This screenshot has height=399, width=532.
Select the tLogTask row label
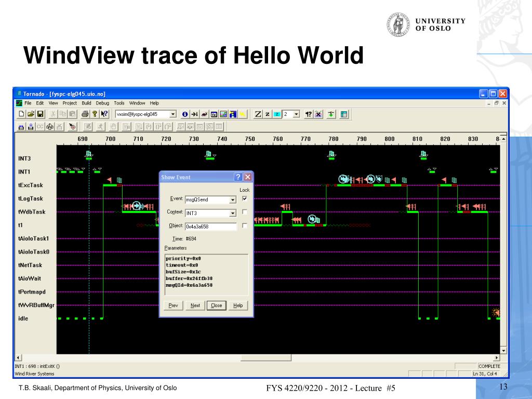pos(31,198)
